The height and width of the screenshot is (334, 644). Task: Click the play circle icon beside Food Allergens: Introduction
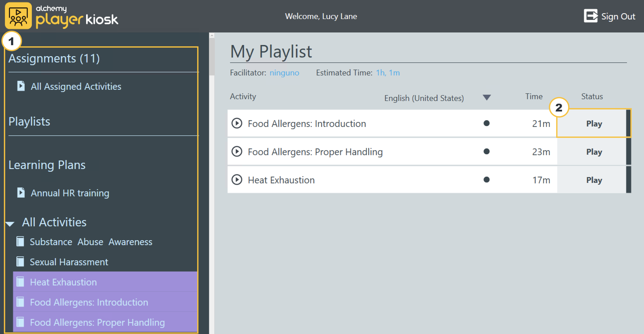coord(237,123)
